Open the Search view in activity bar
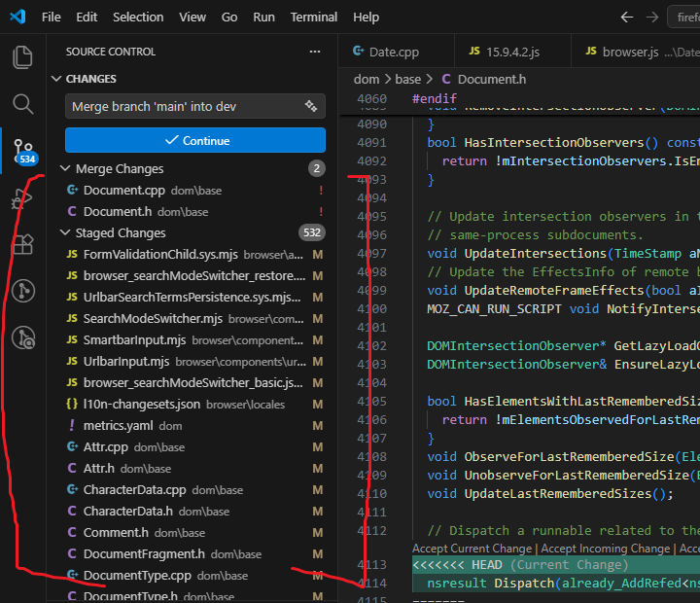The width and height of the screenshot is (700, 603). pos(22,104)
